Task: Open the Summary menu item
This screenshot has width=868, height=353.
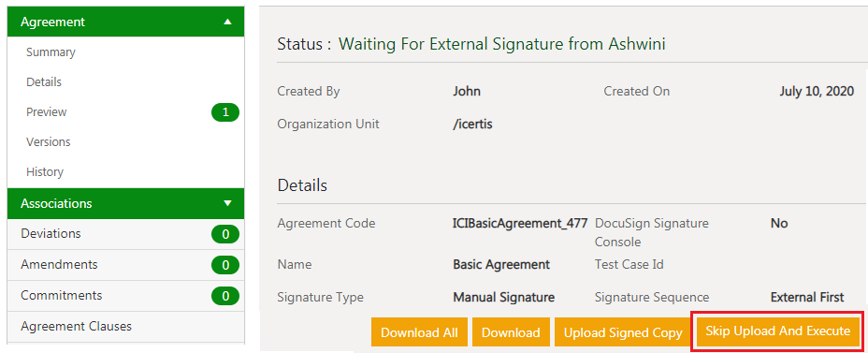Action: point(51,52)
